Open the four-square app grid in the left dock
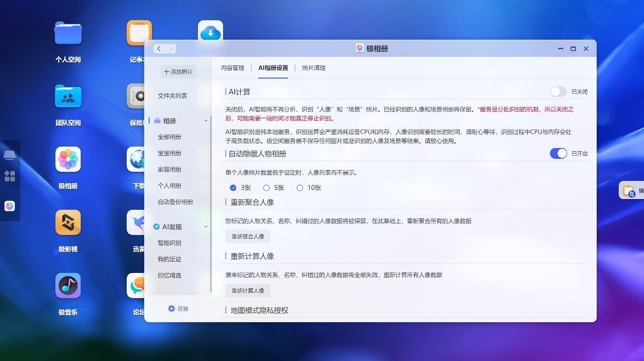The image size is (644, 361). click(10, 176)
